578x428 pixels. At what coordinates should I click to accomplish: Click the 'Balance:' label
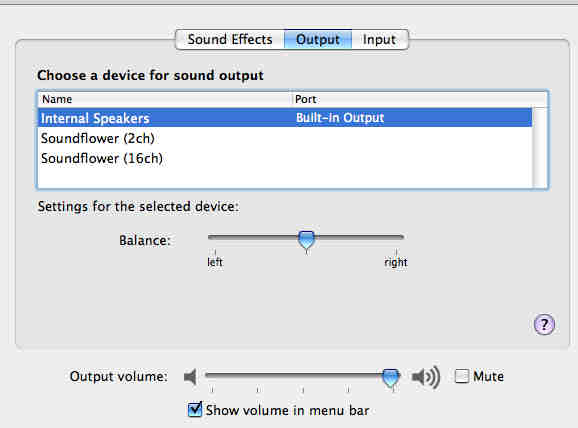point(145,240)
